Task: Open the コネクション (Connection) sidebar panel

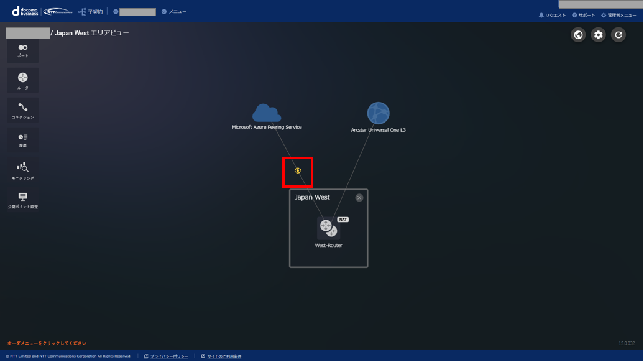Action: [x=23, y=111]
